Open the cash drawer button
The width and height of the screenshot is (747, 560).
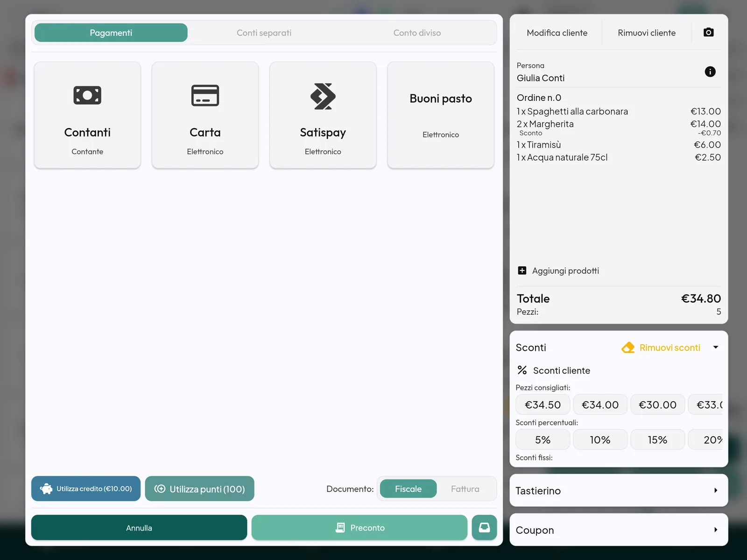pyautogui.click(x=484, y=527)
